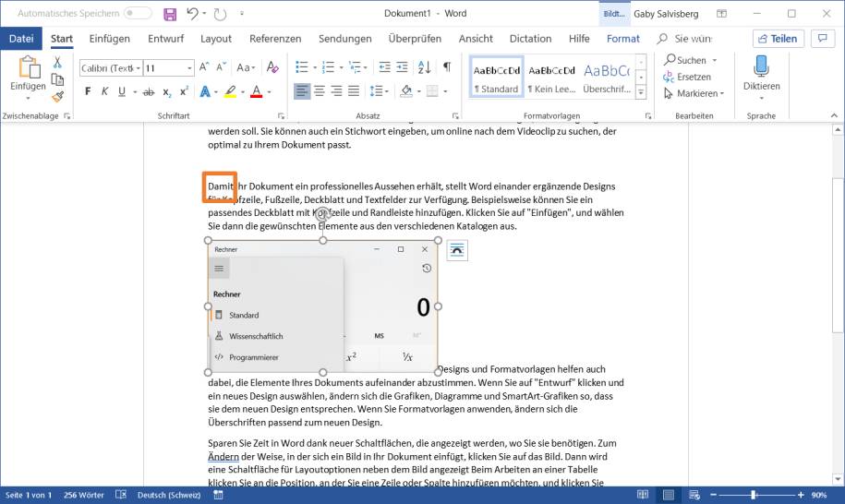The image size is (845, 504).
Task: Center-align the paragraph
Action: [x=319, y=91]
